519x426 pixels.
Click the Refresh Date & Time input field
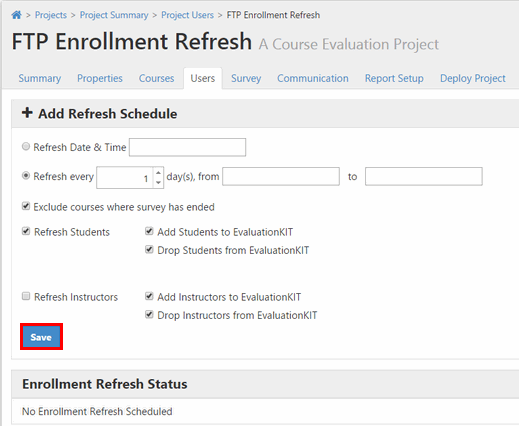(187, 147)
